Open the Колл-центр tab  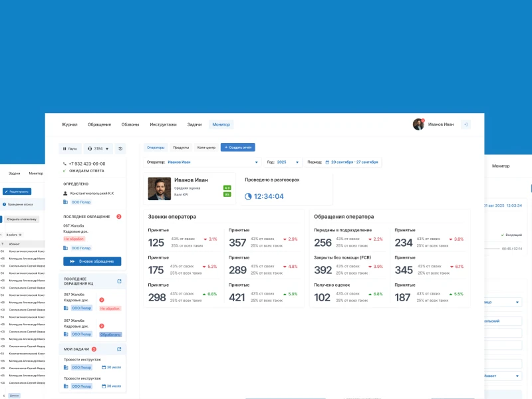point(207,147)
